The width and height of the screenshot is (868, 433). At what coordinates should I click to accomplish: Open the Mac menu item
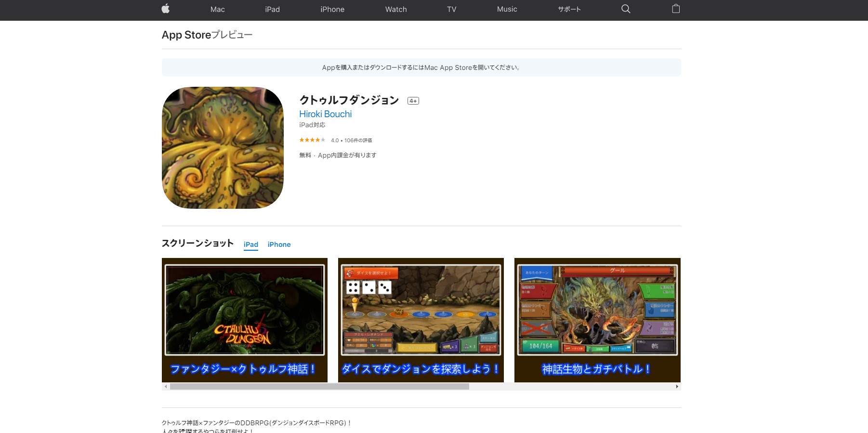point(217,9)
